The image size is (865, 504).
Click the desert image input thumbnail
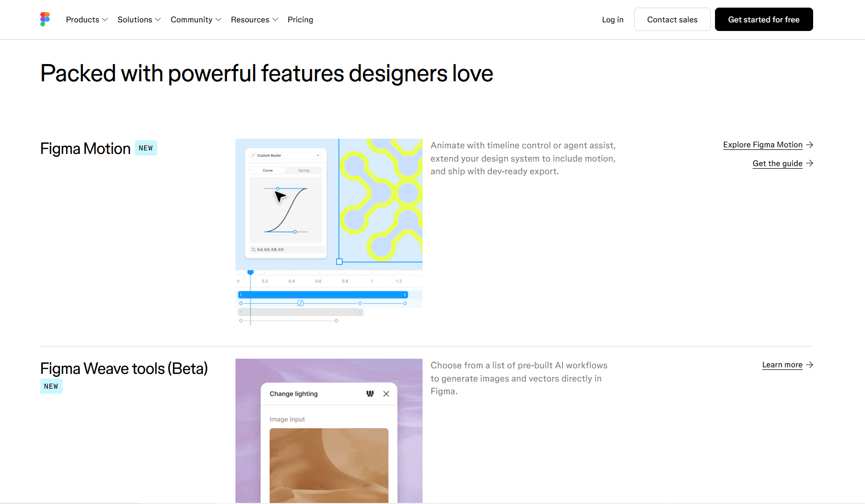tap(329, 465)
